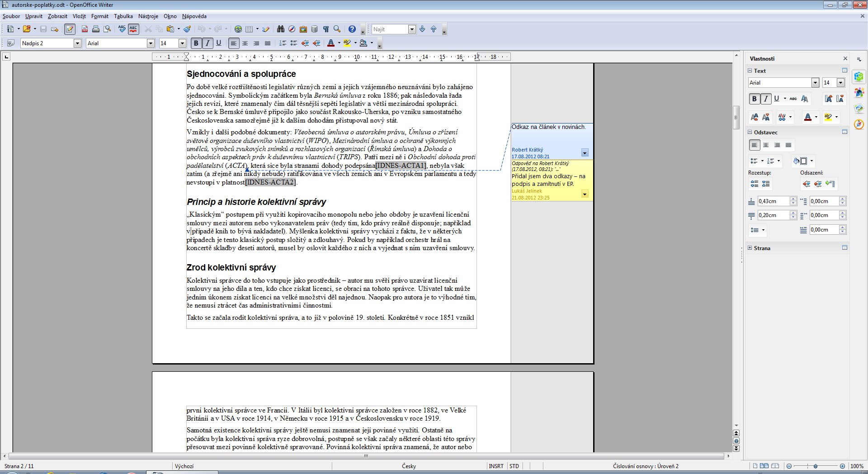The width and height of the screenshot is (868, 474).
Task: Open the Soubor menu
Action: coord(11,16)
